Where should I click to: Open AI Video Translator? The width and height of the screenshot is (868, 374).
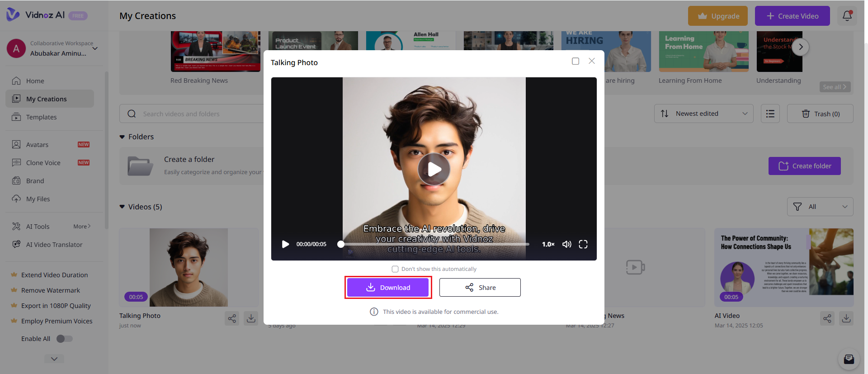[x=50, y=245]
